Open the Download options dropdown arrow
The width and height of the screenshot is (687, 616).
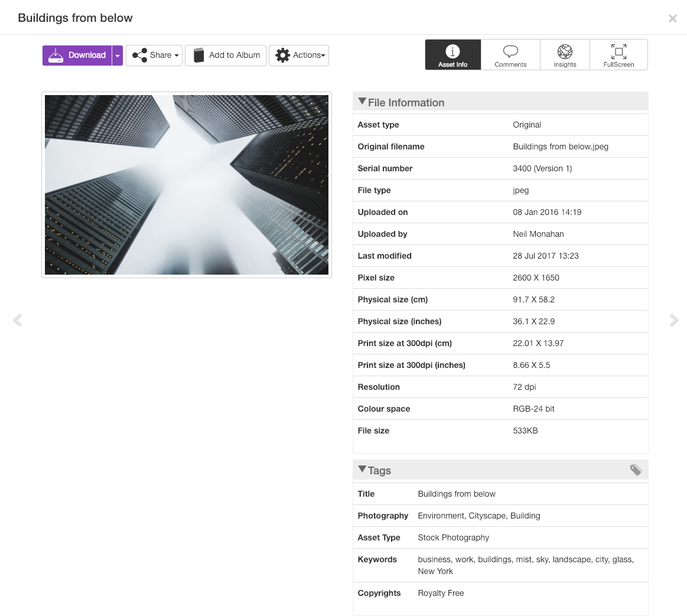point(118,55)
